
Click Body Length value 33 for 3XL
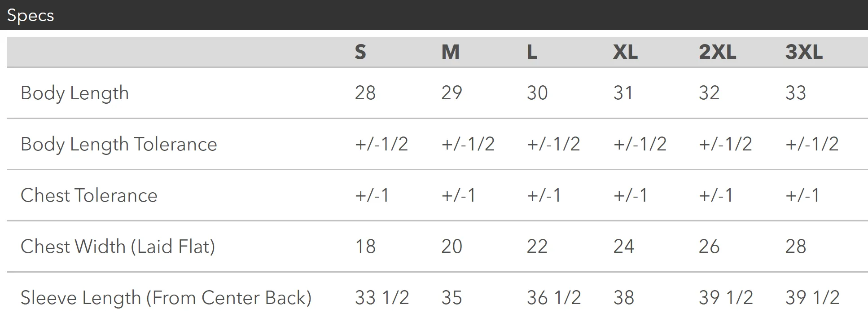[796, 93]
